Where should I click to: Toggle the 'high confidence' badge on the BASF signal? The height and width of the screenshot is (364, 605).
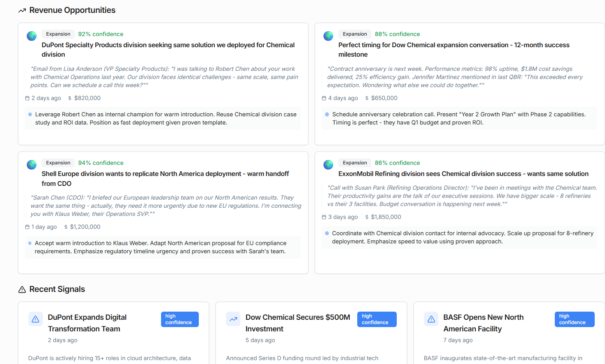[574, 319]
